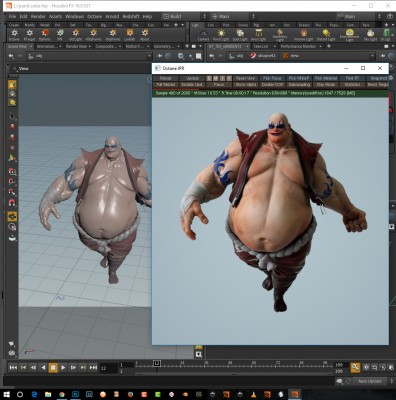Open VLC from the taskbar

click(x=253, y=394)
